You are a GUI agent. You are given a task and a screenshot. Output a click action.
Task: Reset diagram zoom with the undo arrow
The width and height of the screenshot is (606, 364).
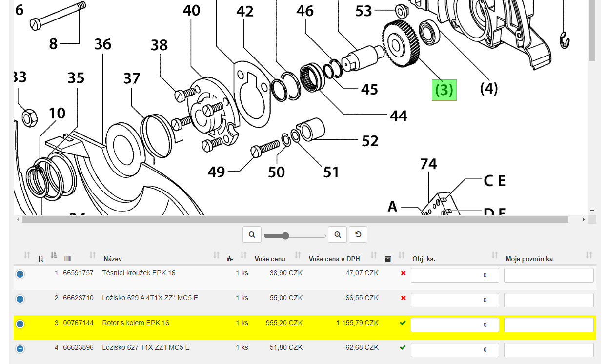click(358, 234)
